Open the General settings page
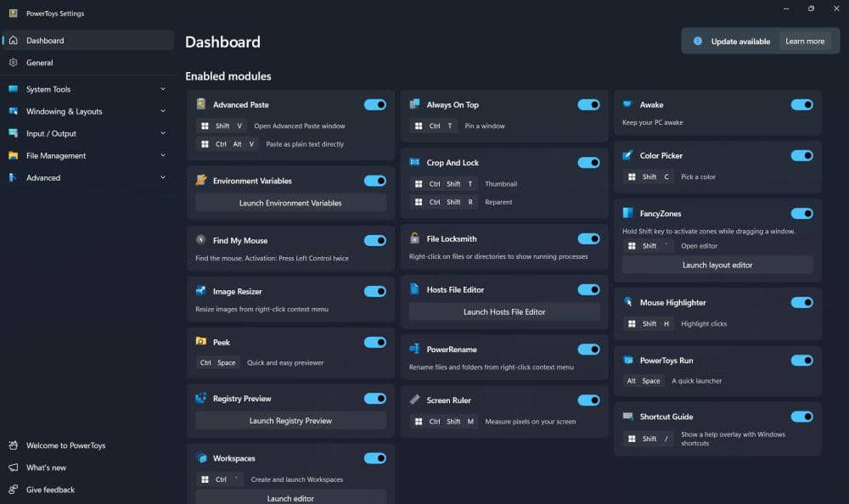Screen dimensions: 849x504 tap(40, 62)
